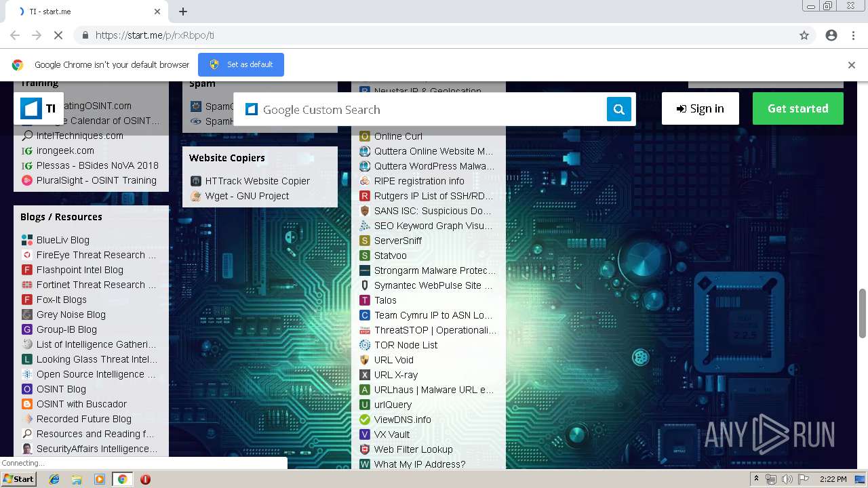The height and width of the screenshot is (488, 868).
Task: Open Chrome's three-dot menu
Action: tap(853, 35)
